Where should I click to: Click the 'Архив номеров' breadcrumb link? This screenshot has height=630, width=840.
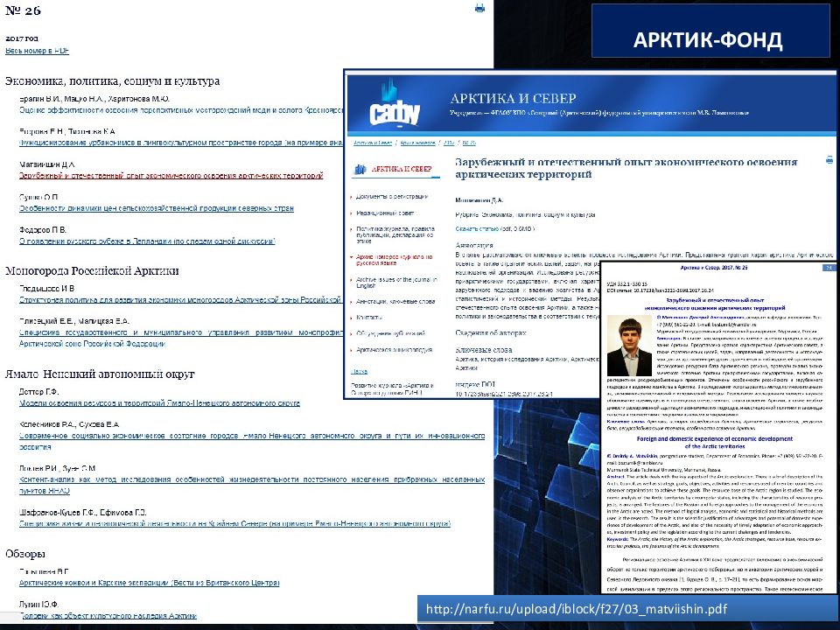point(417,143)
